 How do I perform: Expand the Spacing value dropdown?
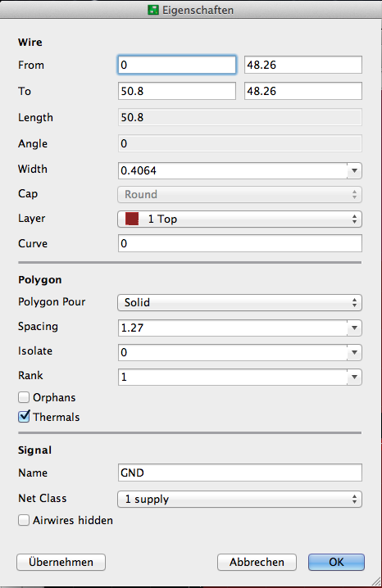point(354,328)
